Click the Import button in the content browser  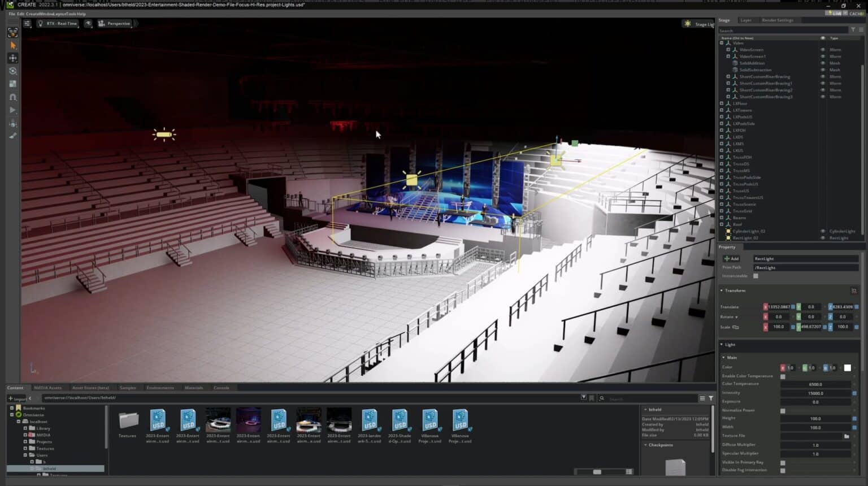(x=17, y=398)
